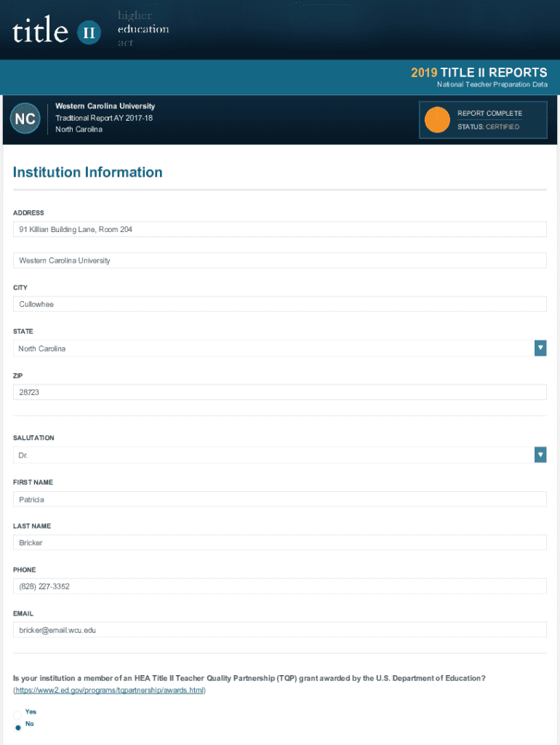Select the Yes radio button

point(17,713)
